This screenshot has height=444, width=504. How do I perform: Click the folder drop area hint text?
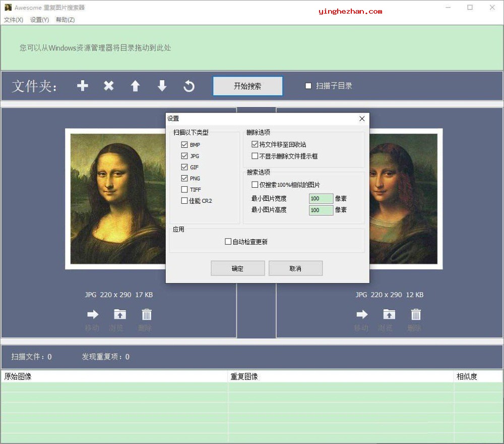[x=95, y=48]
